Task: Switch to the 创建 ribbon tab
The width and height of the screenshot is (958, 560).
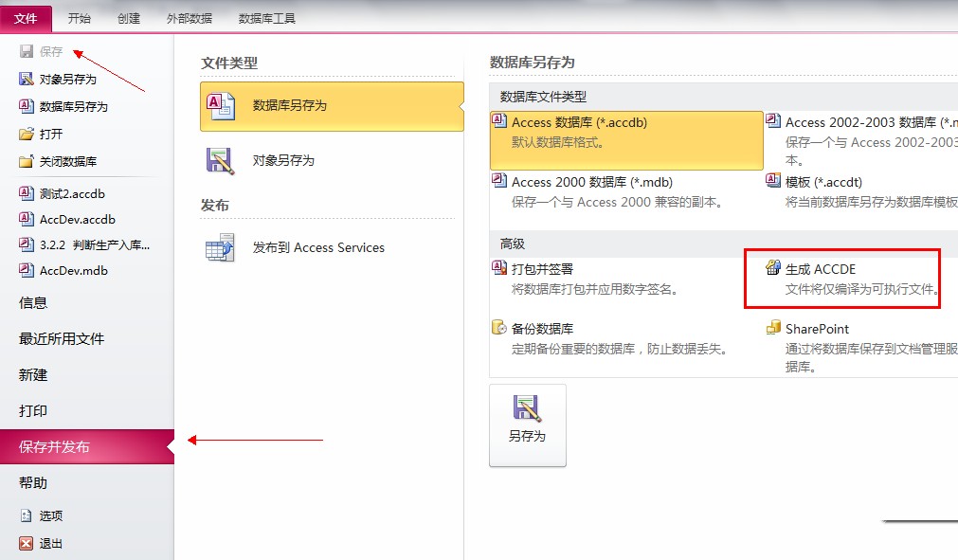Action: pos(129,19)
